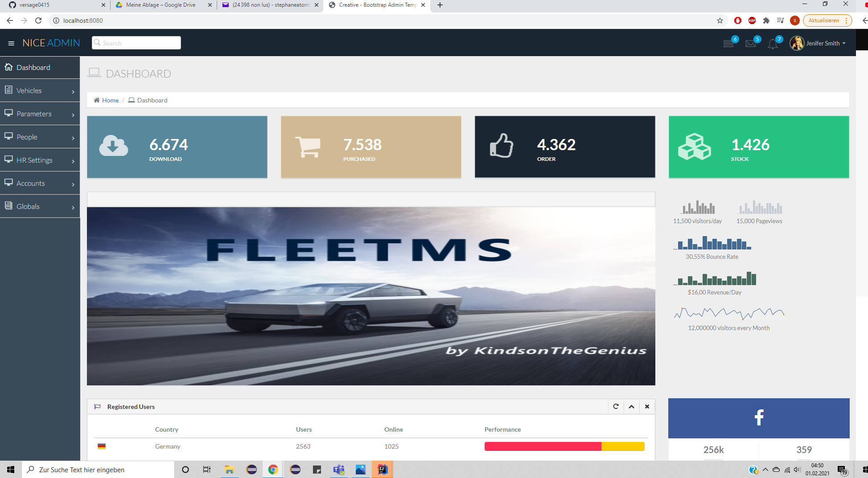Screen dimensions: 868x478
Task: Click the thumbs-up icon on Order card
Action: [502, 146]
